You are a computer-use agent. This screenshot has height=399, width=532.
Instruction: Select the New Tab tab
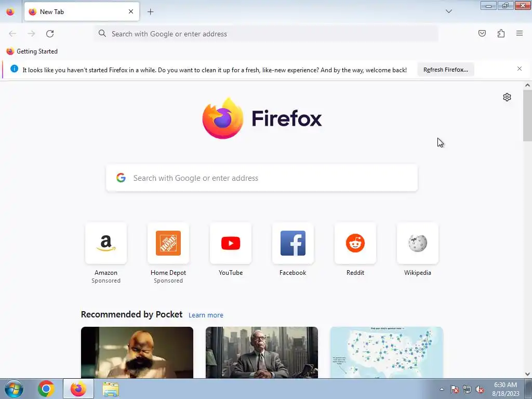[x=82, y=12]
